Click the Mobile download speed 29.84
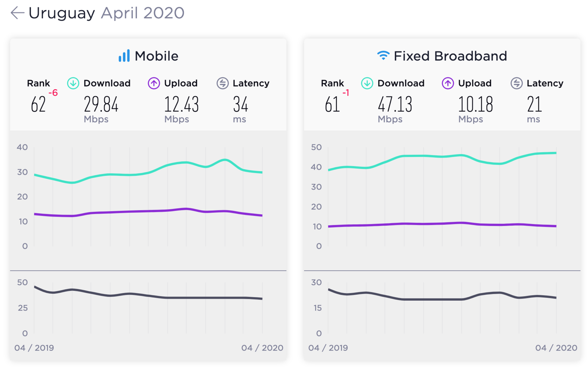The height and width of the screenshot is (370, 588). [x=101, y=105]
